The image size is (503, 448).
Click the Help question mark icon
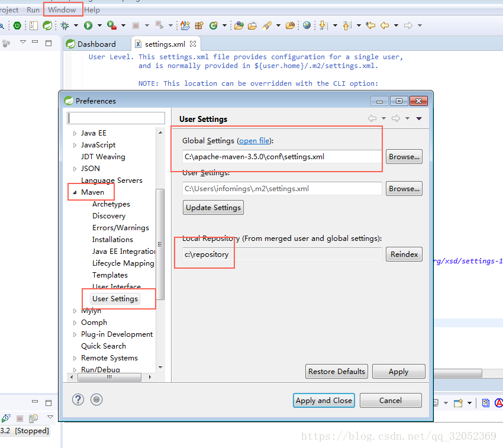78,399
